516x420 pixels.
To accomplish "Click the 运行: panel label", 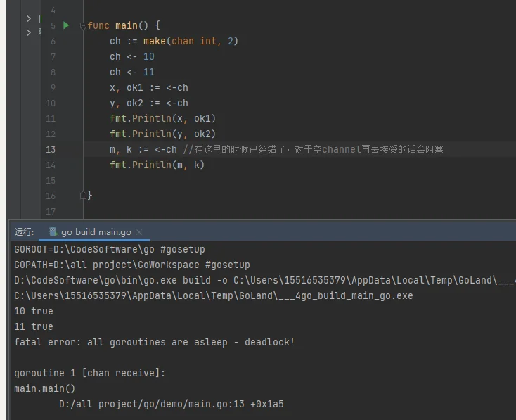I will [x=24, y=232].
